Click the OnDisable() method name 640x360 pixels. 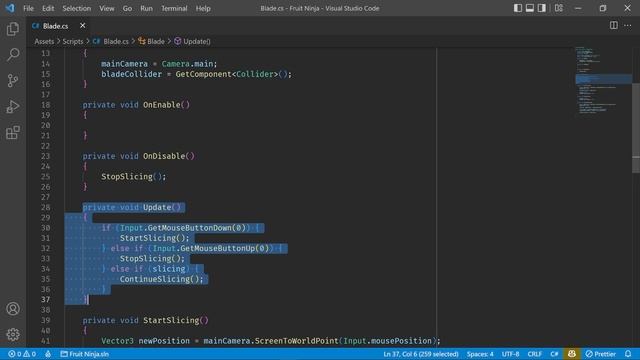pyautogui.click(x=169, y=156)
